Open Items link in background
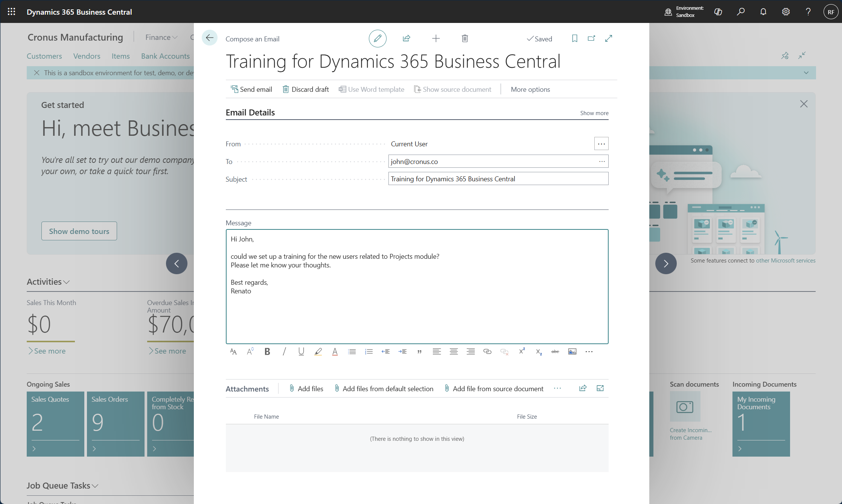 [x=120, y=56]
